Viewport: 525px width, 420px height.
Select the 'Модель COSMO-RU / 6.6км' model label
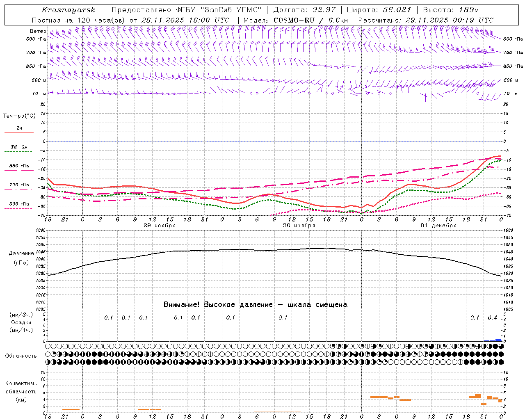[295, 20]
